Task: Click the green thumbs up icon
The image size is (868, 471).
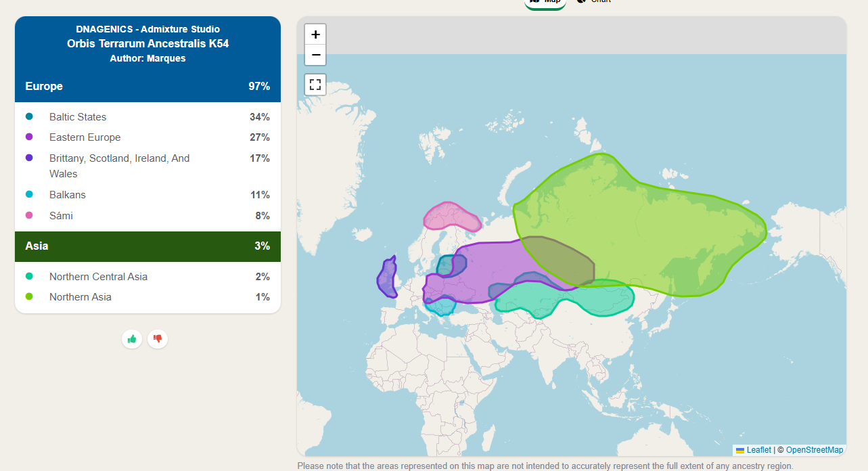Action: point(132,339)
